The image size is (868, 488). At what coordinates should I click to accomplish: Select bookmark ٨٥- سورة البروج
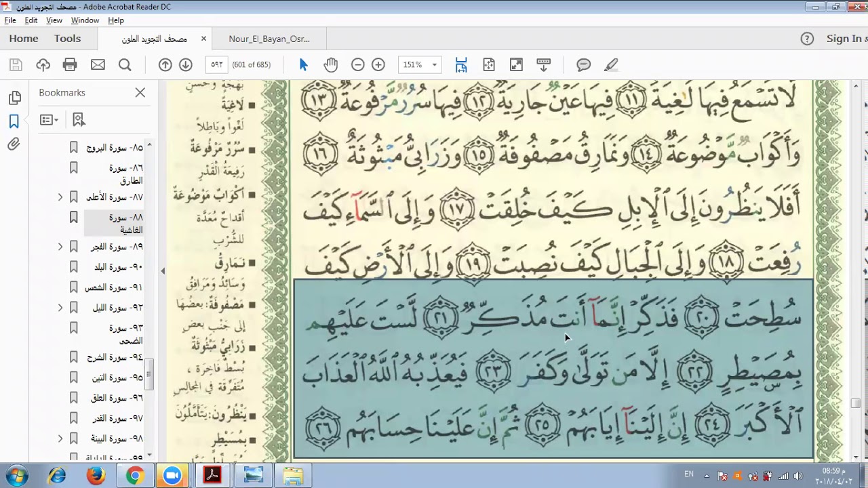point(115,147)
